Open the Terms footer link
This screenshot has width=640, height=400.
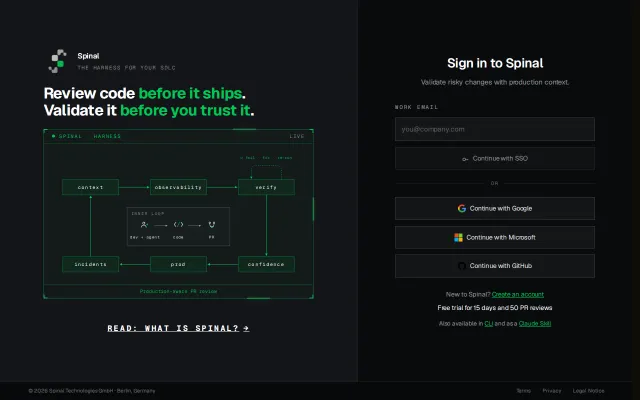click(524, 391)
